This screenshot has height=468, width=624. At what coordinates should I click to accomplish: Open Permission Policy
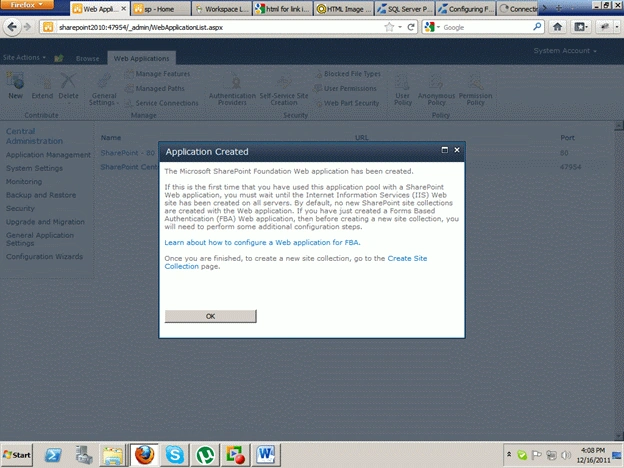click(475, 89)
